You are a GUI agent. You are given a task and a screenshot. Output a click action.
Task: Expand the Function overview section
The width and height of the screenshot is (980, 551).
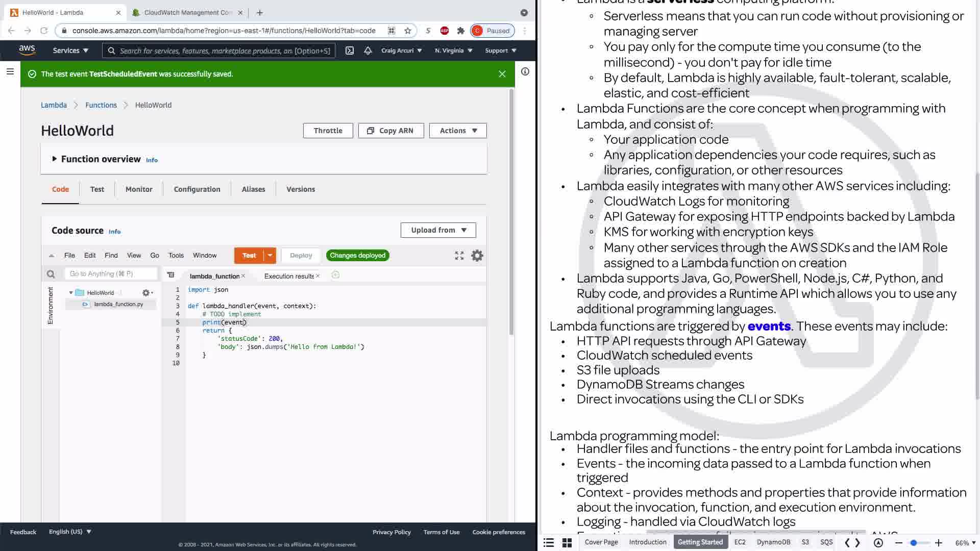pos(55,159)
